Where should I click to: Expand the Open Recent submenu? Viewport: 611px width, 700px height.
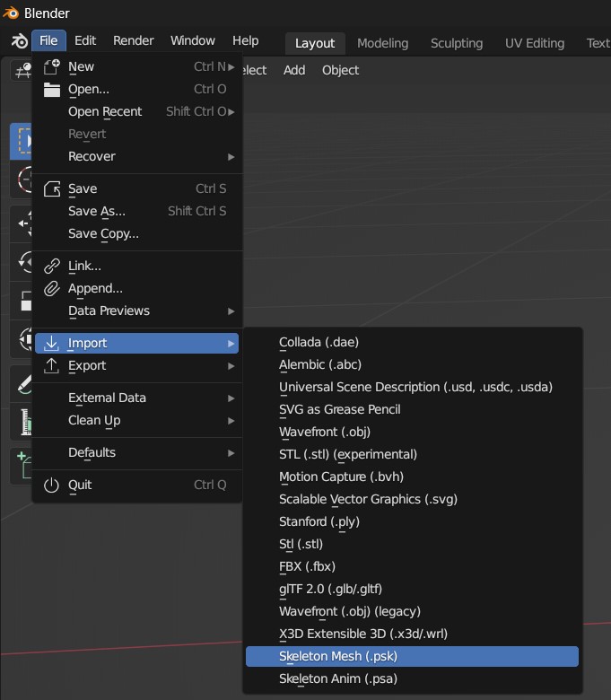[231, 112]
